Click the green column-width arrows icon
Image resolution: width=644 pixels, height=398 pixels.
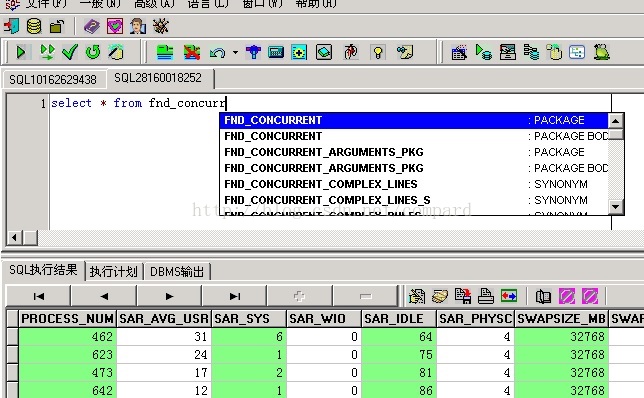click(509, 296)
